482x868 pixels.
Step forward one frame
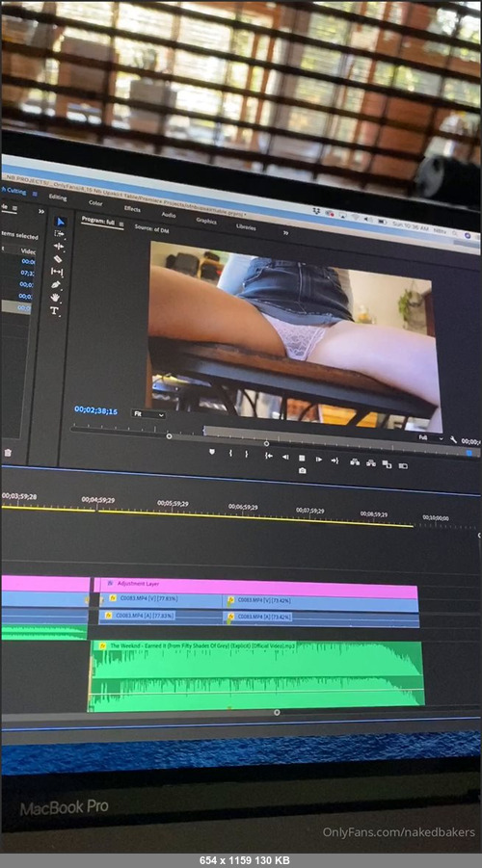click(319, 459)
